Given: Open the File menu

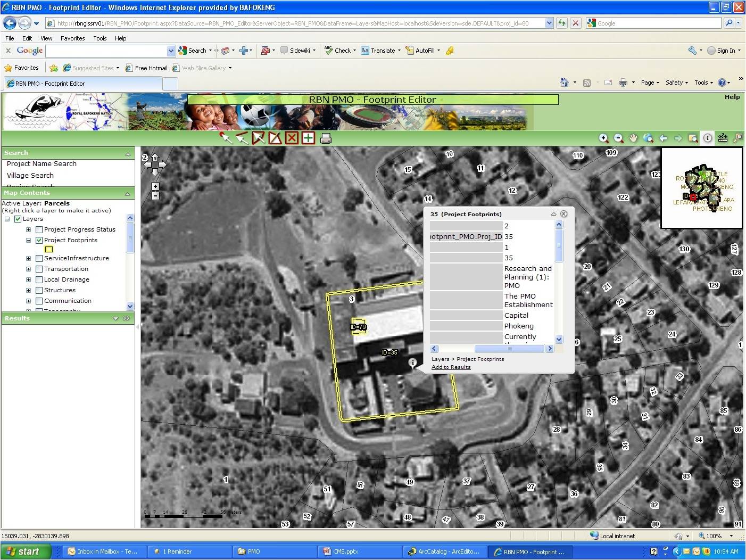Looking at the screenshot, I should click(10, 38).
